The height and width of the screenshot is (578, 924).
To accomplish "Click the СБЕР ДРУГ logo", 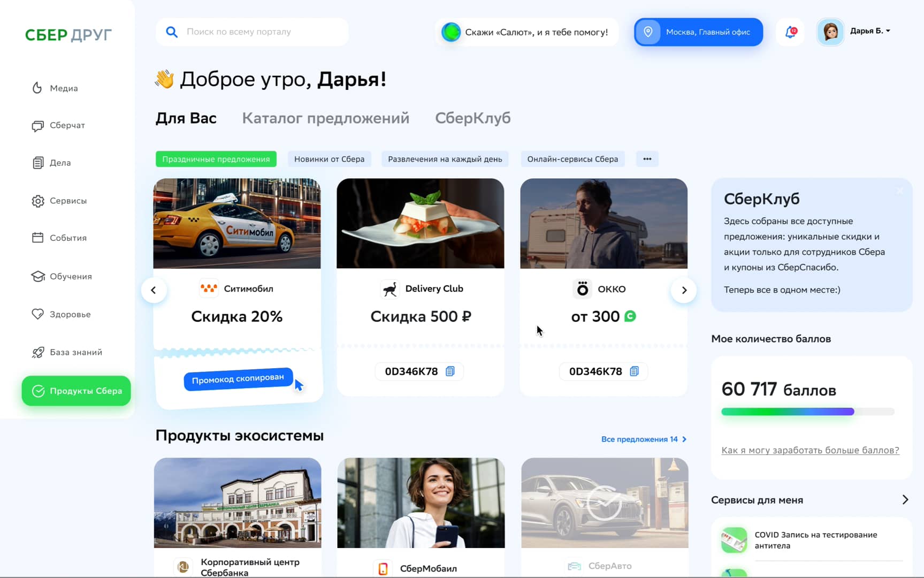I will coord(68,35).
